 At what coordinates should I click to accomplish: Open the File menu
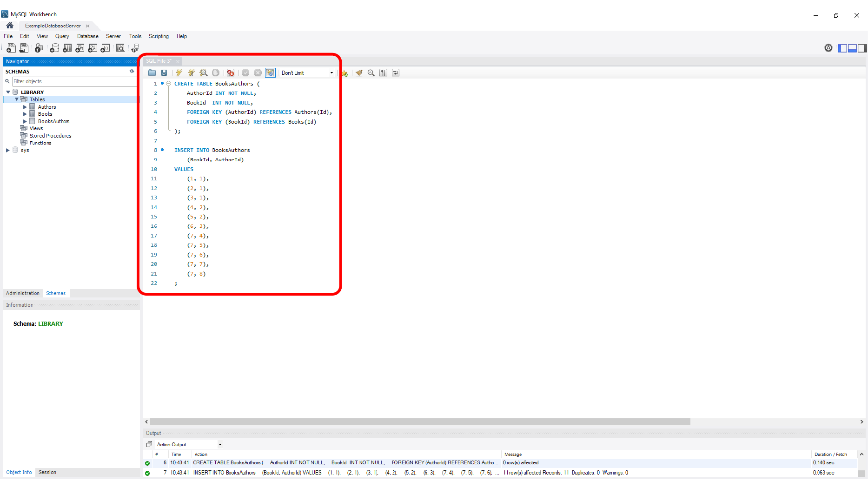coord(8,36)
